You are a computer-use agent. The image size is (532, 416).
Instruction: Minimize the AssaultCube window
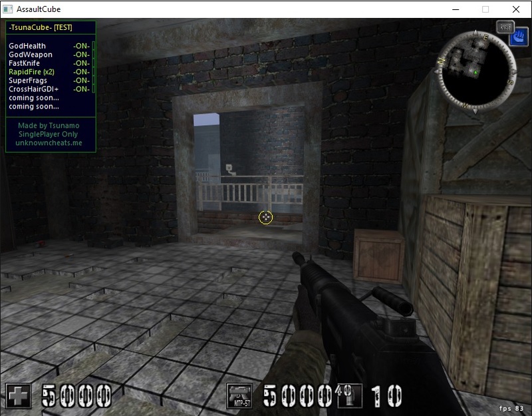tap(456, 9)
